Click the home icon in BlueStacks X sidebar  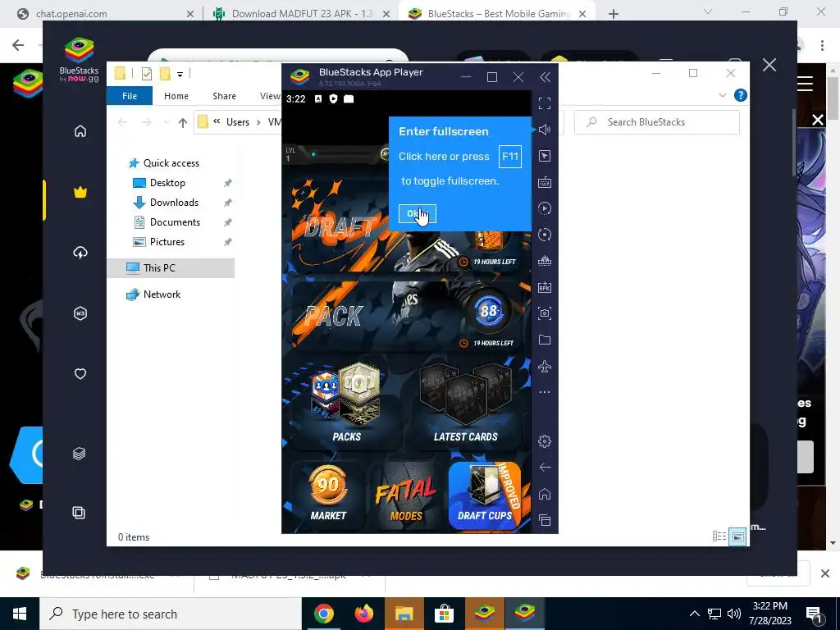[x=80, y=131]
